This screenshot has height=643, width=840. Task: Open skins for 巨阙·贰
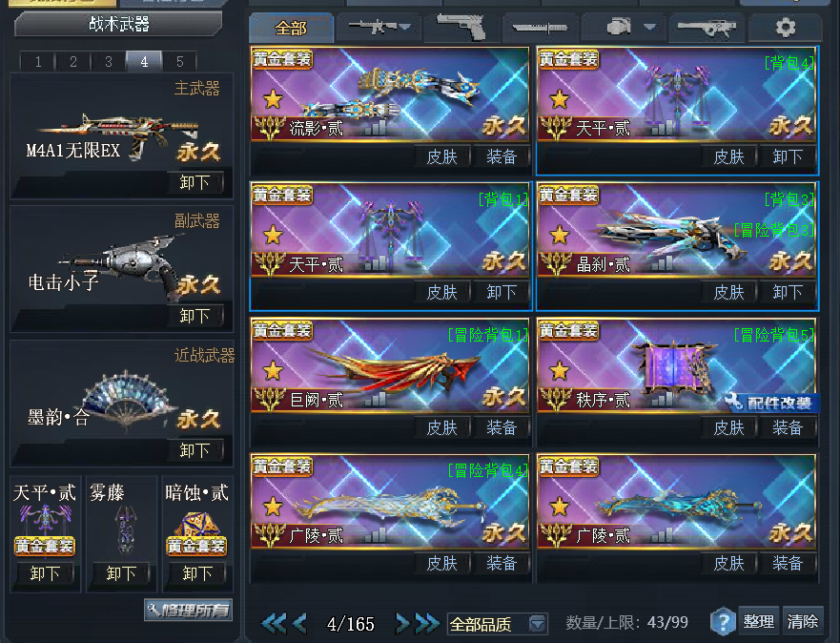pos(442,427)
